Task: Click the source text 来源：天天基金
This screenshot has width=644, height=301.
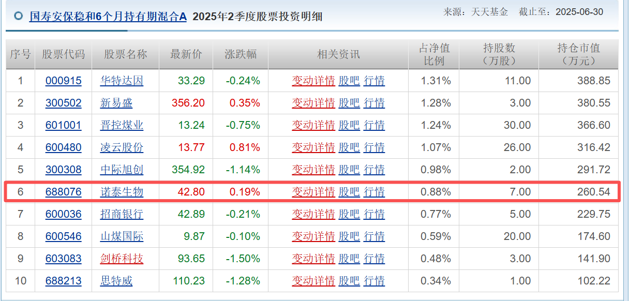Action: pyautogui.click(x=476, y=11)
